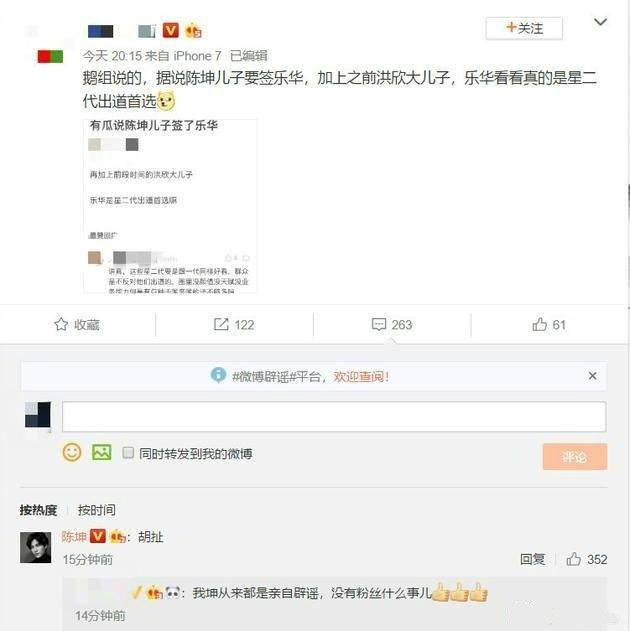
Task: Click the orange V verified badge on the poster
Action: [171, 30]
